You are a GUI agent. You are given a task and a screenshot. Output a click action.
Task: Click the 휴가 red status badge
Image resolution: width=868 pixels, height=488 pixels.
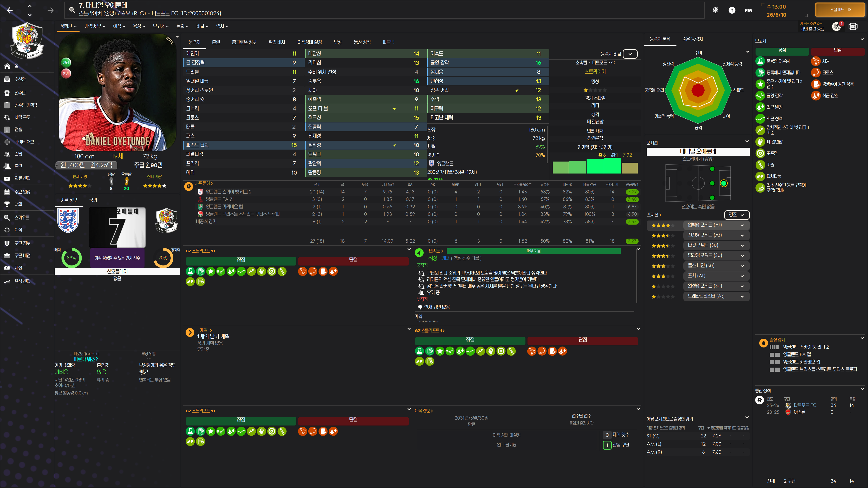pos(66,73)
